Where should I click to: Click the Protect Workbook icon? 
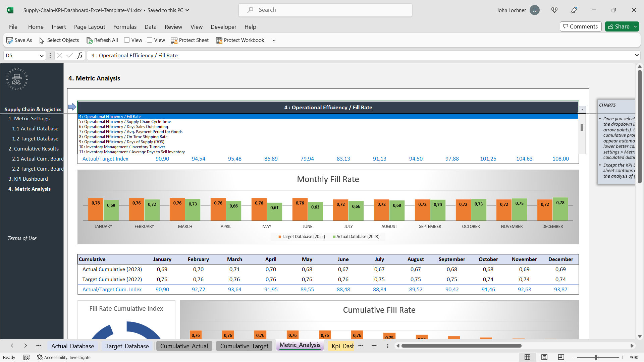coord(219,40)
